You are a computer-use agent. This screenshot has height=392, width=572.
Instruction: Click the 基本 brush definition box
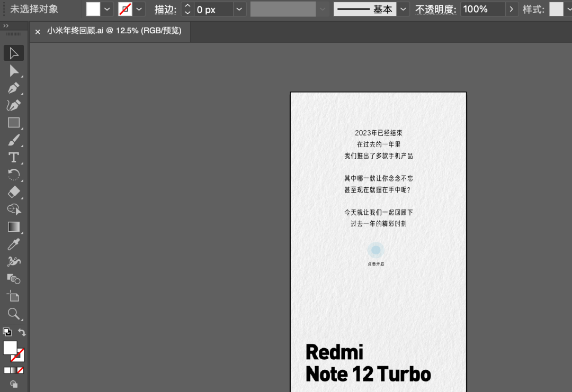[x=365, y=9]
